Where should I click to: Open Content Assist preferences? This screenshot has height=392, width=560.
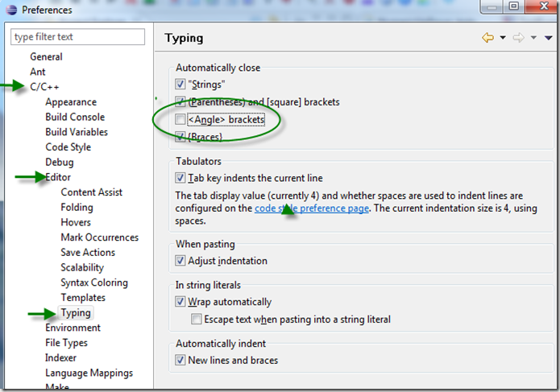tap(91, 192)
